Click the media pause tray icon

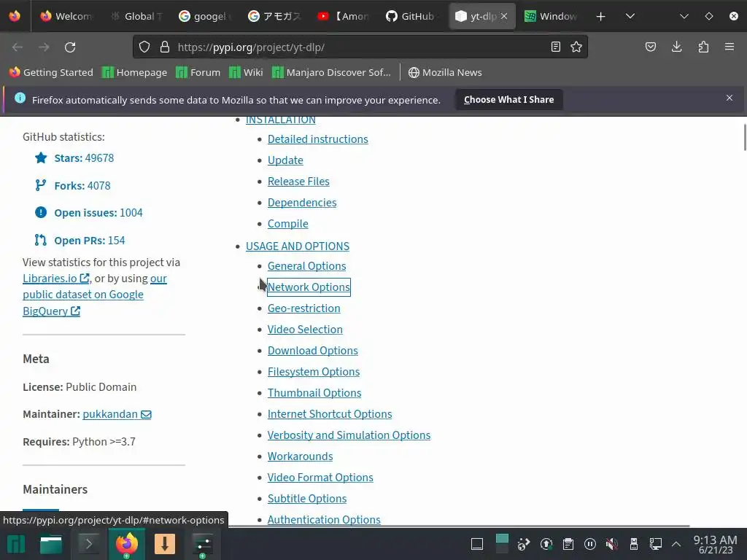pyautogui.click(x=589, y=544)
